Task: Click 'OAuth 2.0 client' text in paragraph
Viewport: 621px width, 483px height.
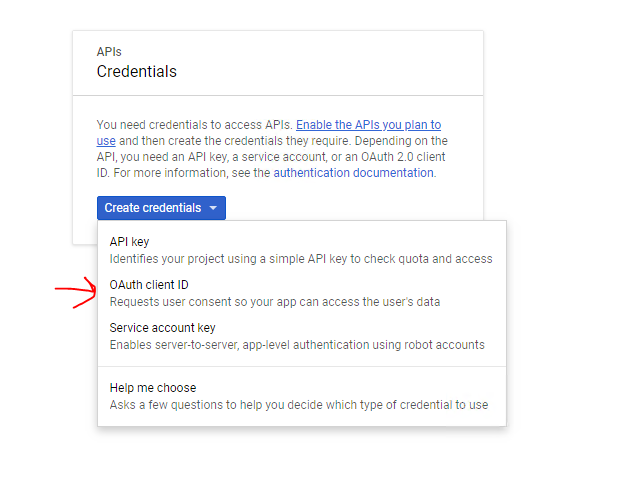Action: (x=403, y=157)
